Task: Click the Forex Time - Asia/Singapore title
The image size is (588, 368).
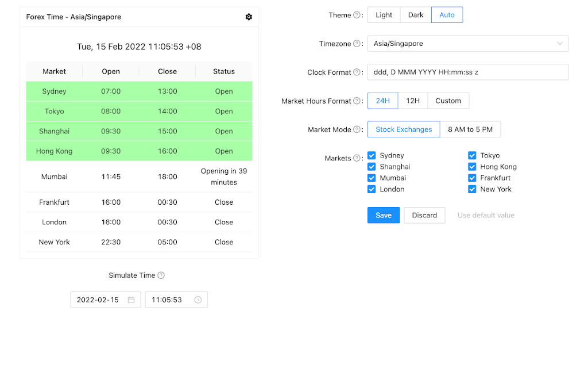Action: point(73,17)
